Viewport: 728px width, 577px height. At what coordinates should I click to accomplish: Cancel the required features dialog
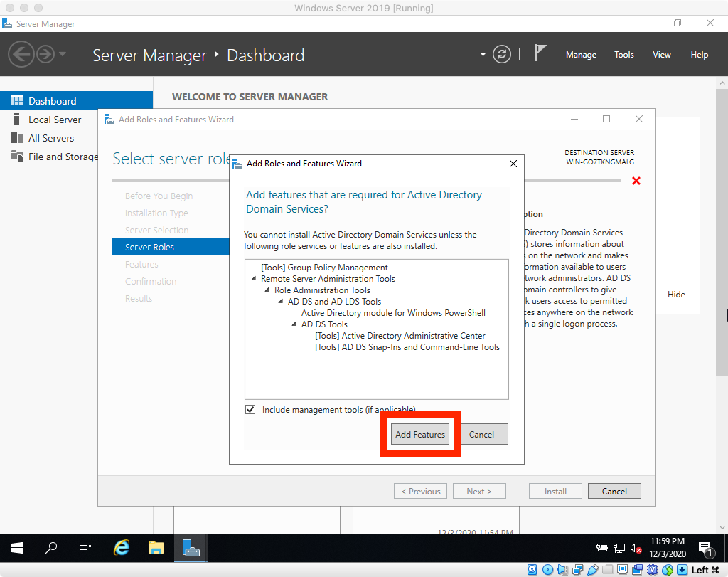[x=481, y=435]
